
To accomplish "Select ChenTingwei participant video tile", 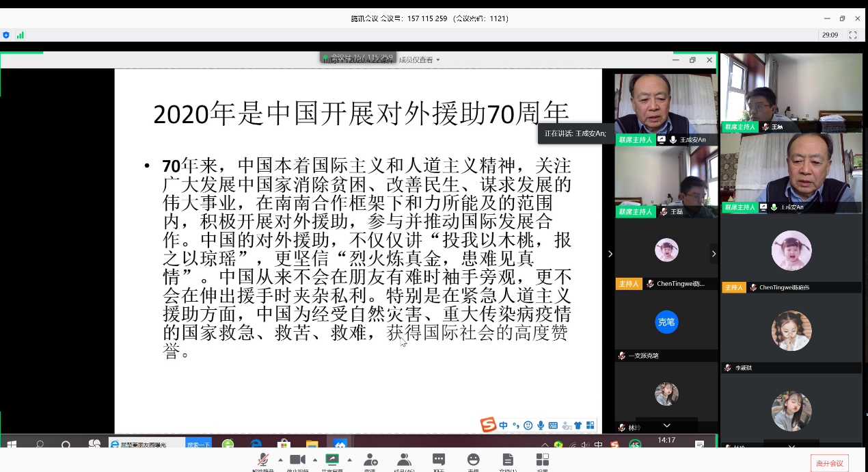I will tap(791, 257).
